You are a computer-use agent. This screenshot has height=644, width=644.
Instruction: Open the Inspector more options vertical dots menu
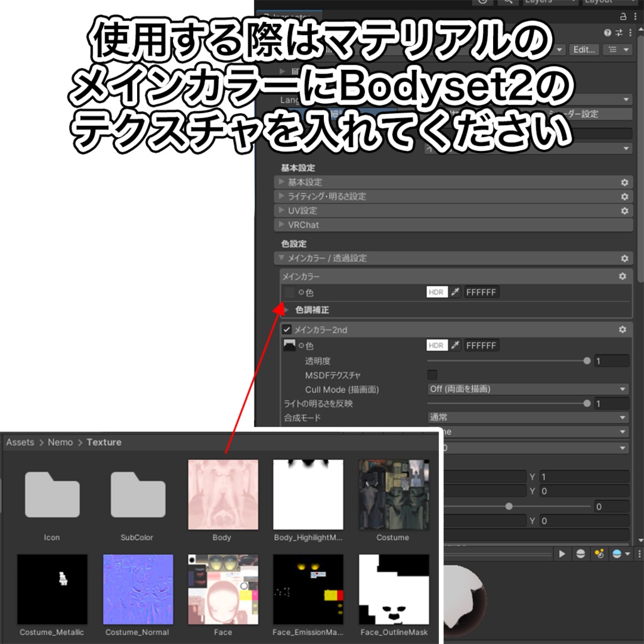click(630, 33)
